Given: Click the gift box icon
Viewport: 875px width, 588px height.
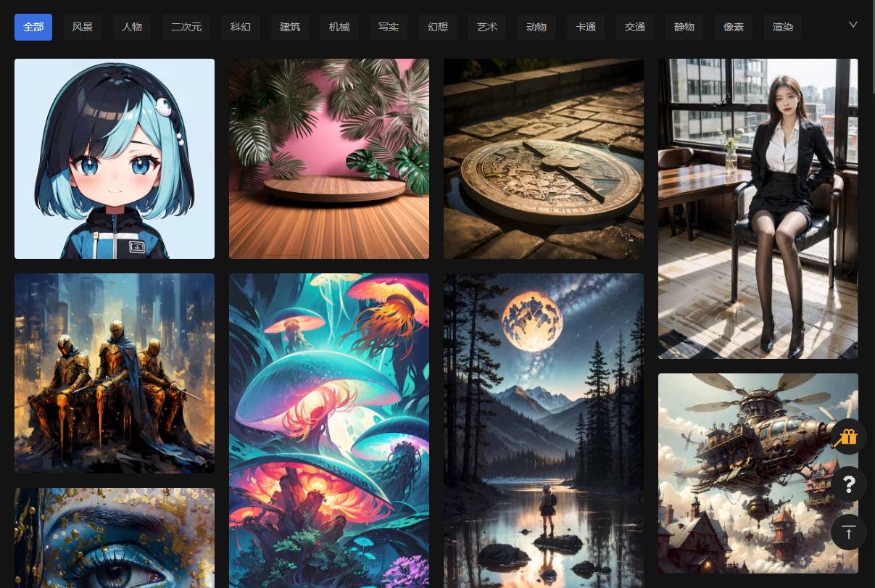Looking at the screenshot, I should tap(848, 436).
